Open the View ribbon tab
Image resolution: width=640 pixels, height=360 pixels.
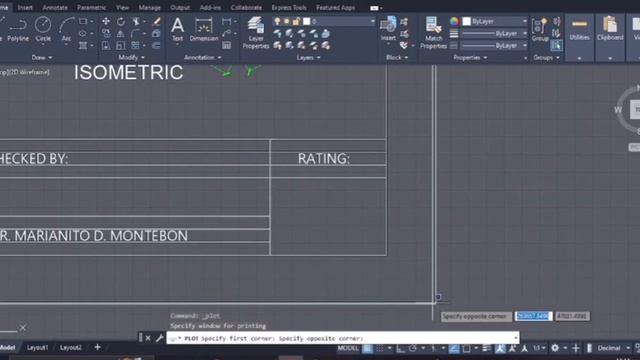[122, 7]
